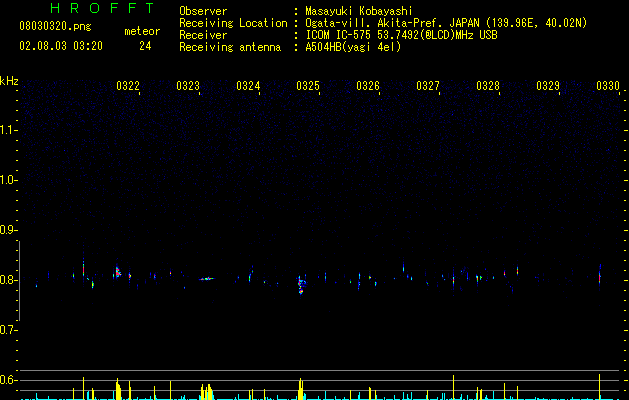Click the echo spike just before 0330
The height and width of the screenshot is (400, 629).
coord(600,275)
